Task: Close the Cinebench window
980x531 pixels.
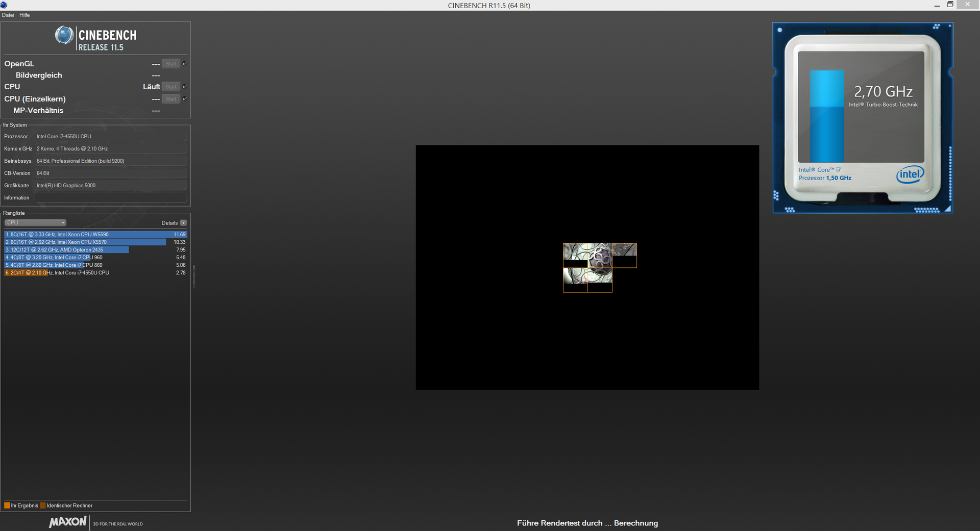Action: point(968,5)
